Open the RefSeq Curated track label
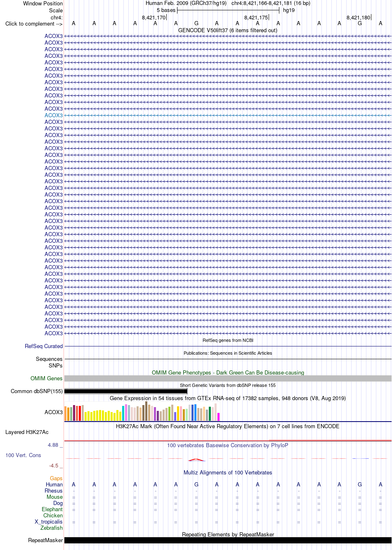Viewport: 392px width, 550px height. pyautogui.click(x=44, y=346)
